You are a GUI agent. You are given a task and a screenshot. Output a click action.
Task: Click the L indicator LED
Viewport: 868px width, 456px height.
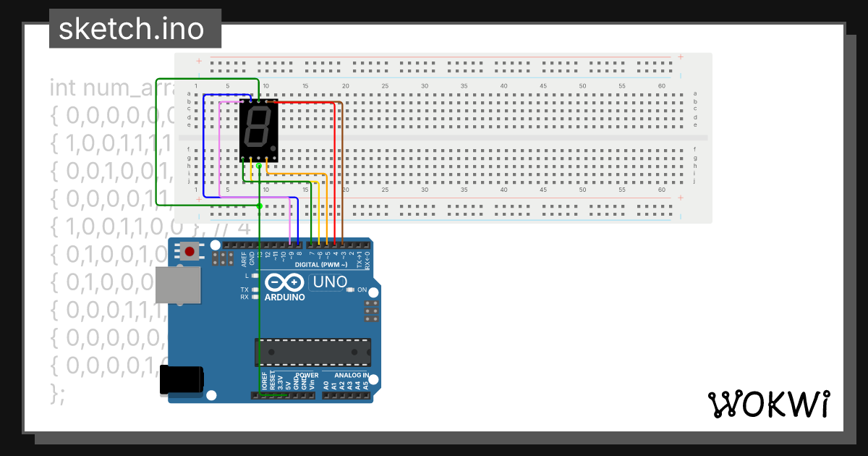click(x=255, y=276)
